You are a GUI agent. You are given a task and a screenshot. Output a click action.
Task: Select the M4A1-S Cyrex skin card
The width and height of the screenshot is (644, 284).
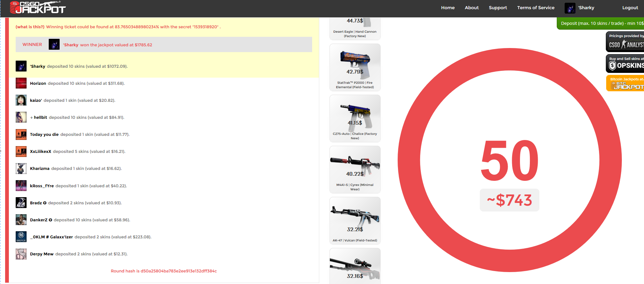355,170
